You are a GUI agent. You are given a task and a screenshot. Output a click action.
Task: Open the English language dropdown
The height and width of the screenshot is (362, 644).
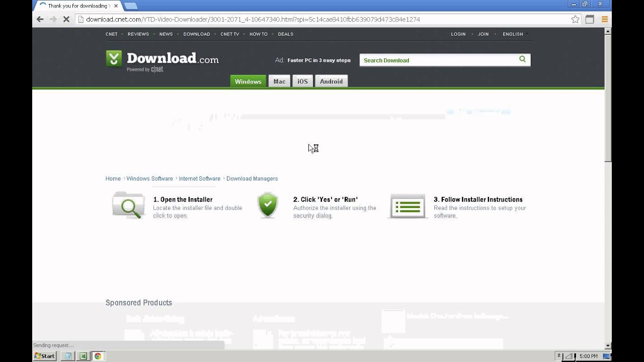(x=514, y=34)
